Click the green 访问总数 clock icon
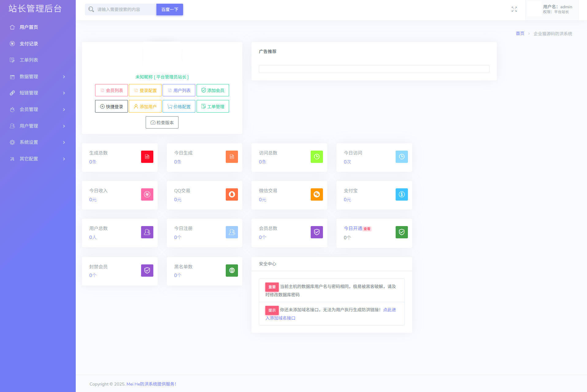 (x=317, y=157)
